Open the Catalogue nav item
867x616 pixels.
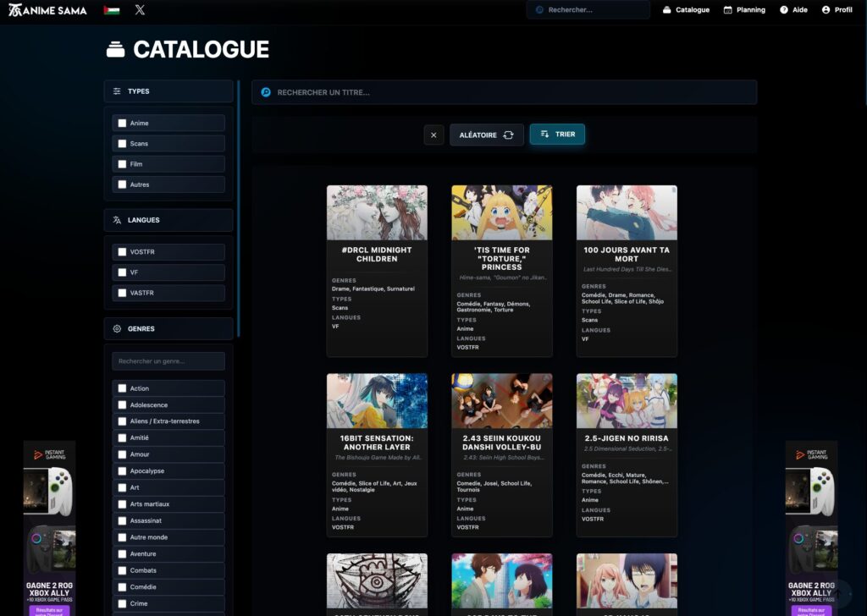pos(686,10)
